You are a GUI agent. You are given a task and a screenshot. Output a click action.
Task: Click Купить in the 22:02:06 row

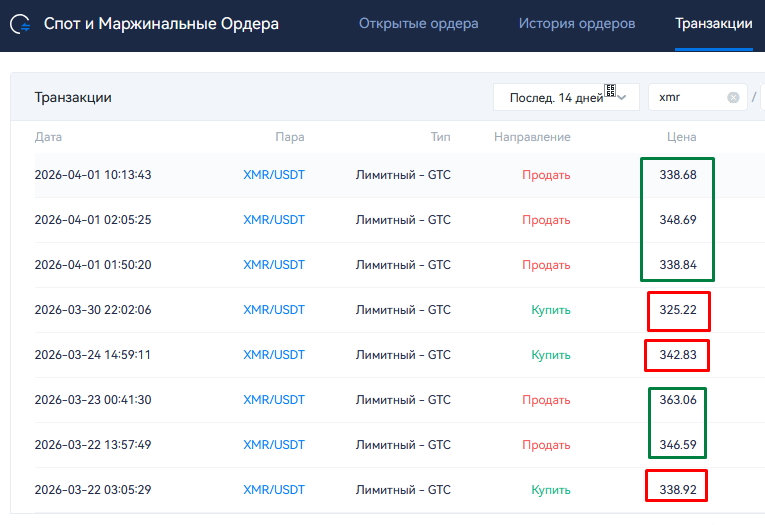coord(551,310)
